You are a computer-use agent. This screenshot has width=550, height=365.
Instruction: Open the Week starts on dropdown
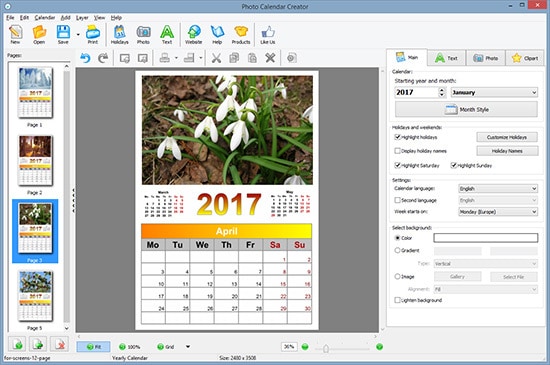[498, 212]
